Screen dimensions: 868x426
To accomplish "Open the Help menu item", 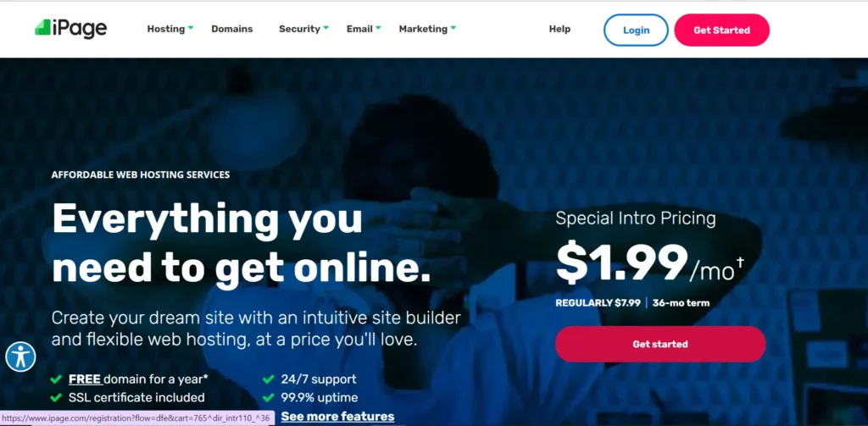I will (x=559, y=30).
